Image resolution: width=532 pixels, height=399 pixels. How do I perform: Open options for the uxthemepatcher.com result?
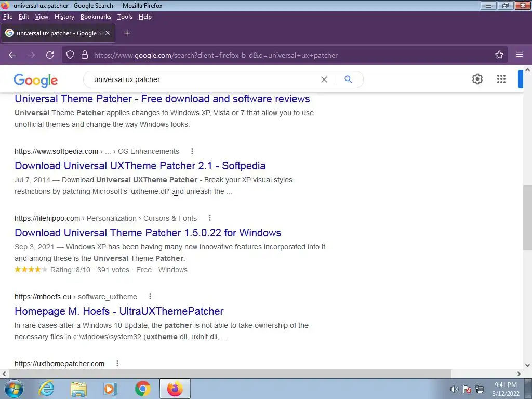point(117,363)
